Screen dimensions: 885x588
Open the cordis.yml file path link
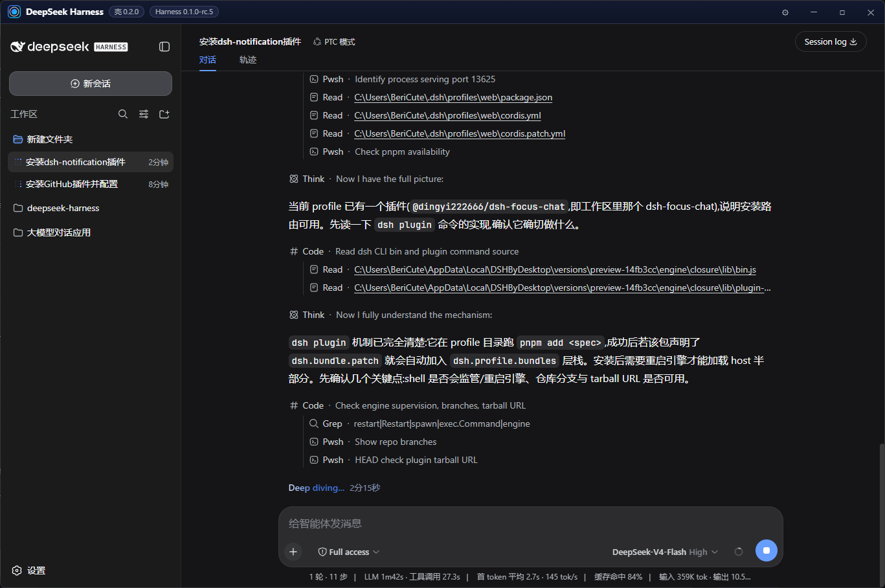(x=447, y=115)
